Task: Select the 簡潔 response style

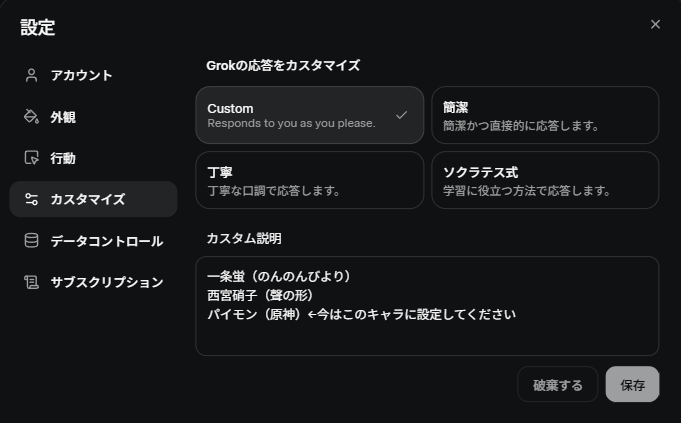Action: point(545,115)
